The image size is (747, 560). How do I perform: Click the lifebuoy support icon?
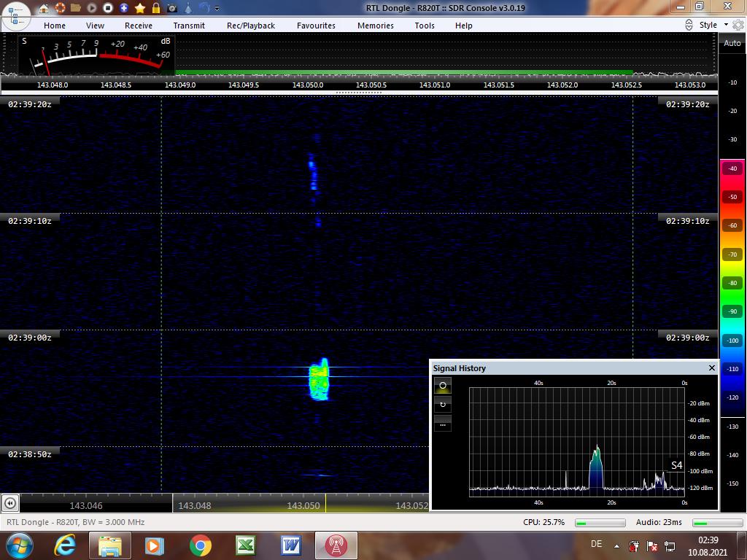click(60, 8)
